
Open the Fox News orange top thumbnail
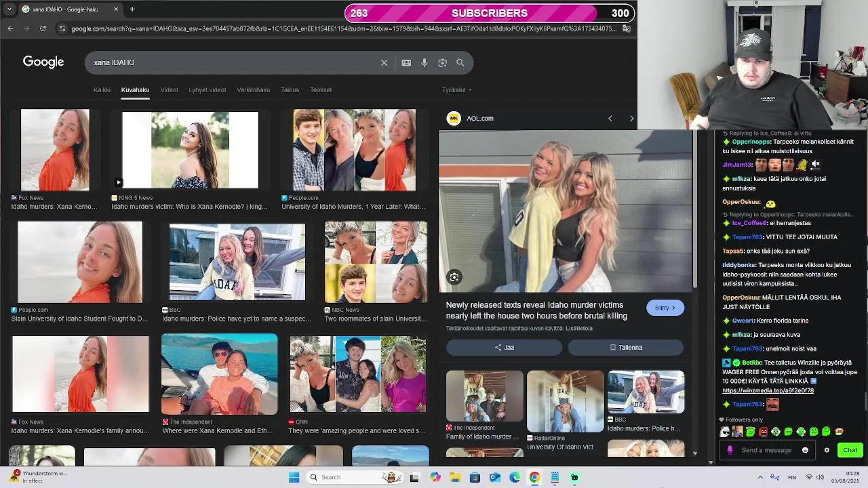pyautogui.click(x=55, y=150)
